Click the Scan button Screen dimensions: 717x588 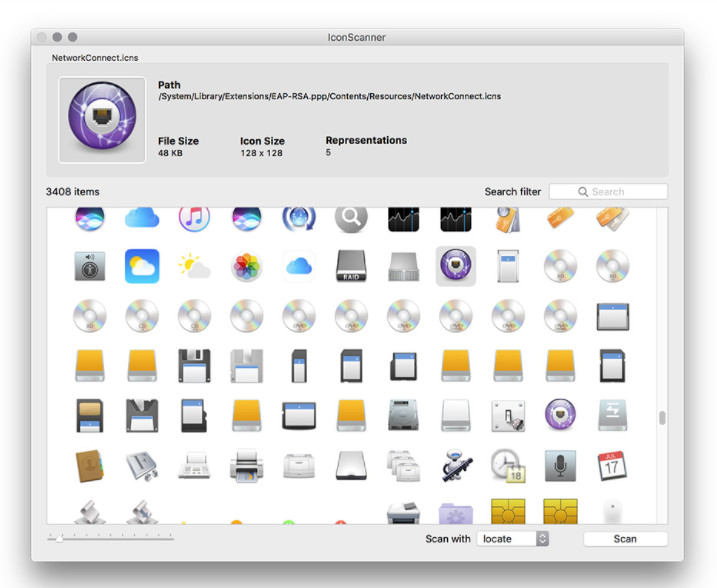click(625, 539)
